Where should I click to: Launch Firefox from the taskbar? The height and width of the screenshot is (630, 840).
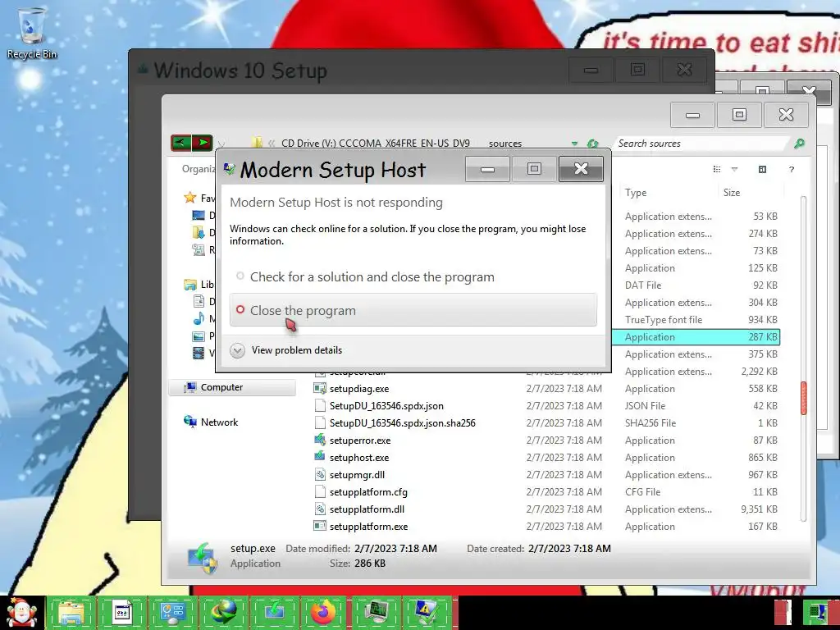coord(323,612)
